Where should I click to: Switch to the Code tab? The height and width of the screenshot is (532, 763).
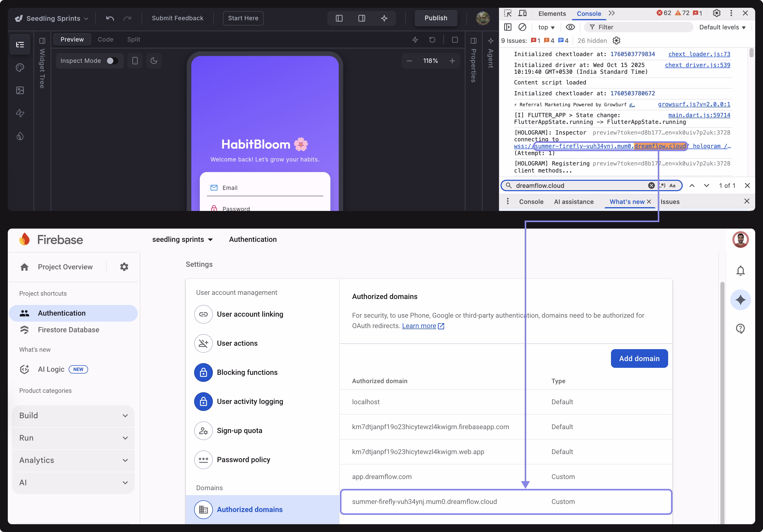[105, 39]
